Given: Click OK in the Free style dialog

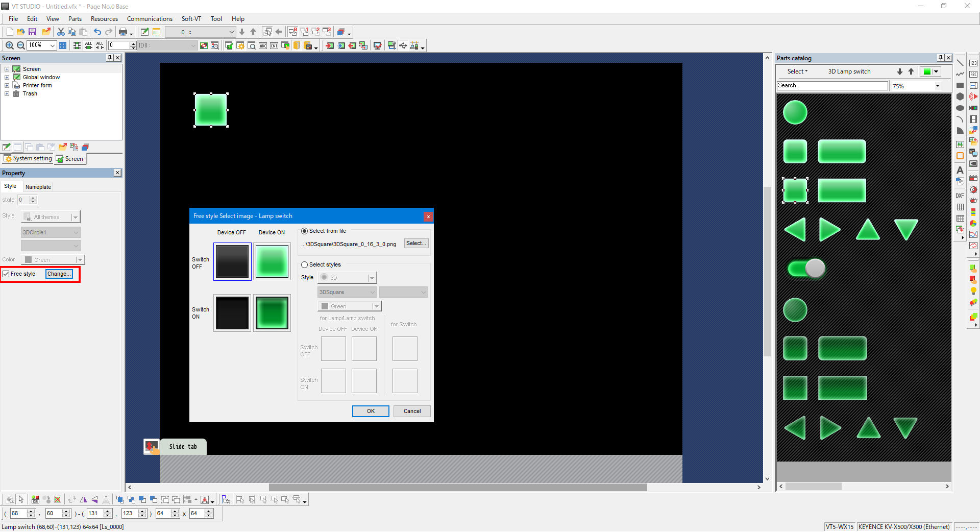Looking at the screenshot, I should [371, 412].
